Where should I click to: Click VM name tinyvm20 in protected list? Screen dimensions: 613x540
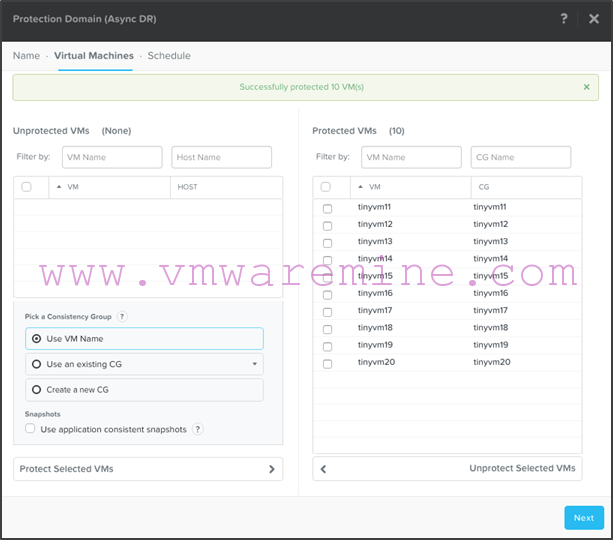pyautogui.click(x=376, y=362)
